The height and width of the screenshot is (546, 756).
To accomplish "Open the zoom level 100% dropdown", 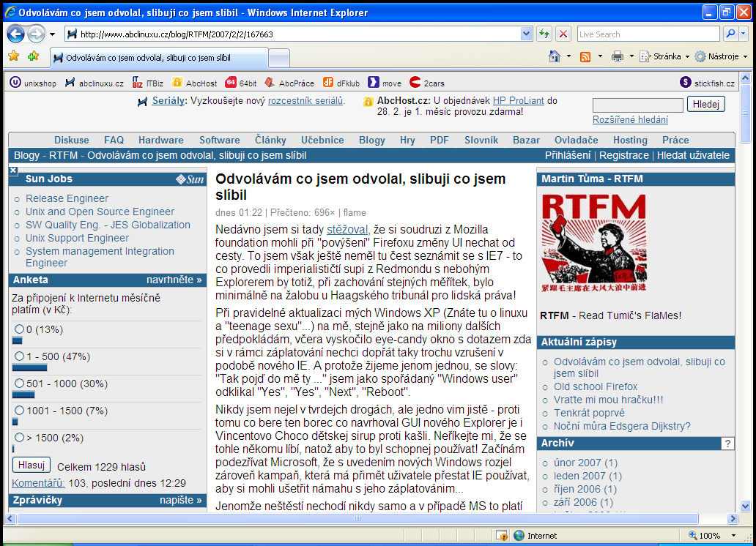I will click(733, 536).
